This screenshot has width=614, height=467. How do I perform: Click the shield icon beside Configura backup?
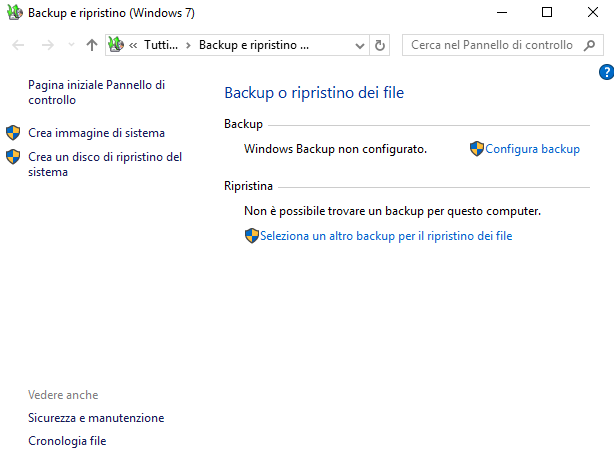coord(477,149)
